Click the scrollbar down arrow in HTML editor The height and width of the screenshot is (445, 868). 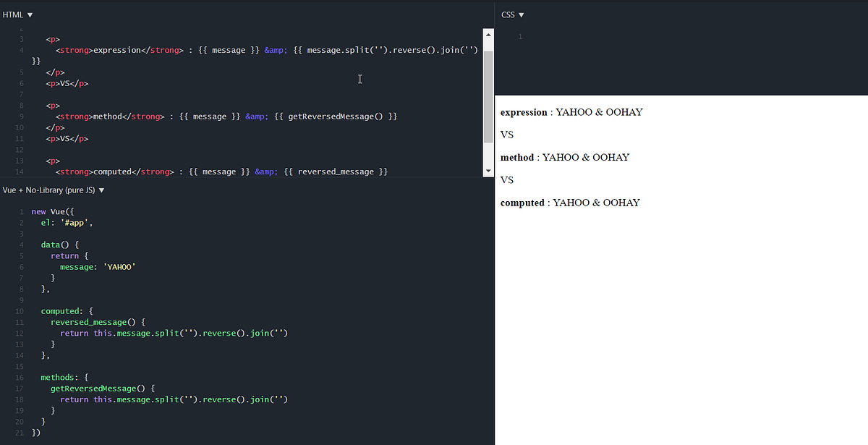(488, 171)
